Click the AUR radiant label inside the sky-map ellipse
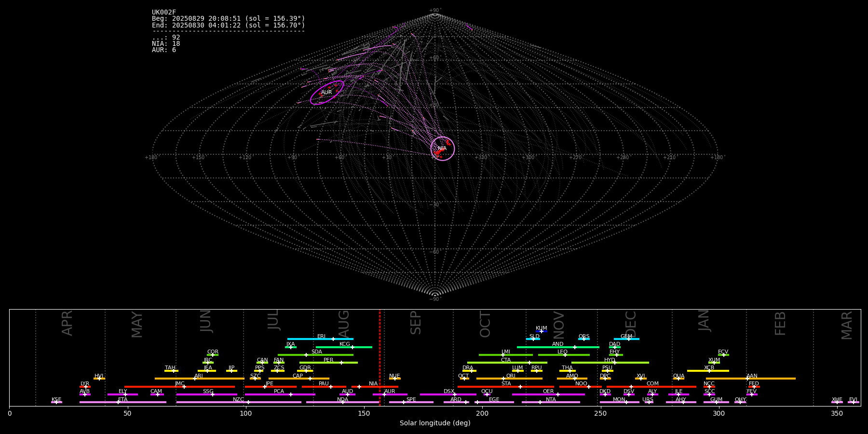Viewport: 868px width, 434px height. tap(326, 93)
